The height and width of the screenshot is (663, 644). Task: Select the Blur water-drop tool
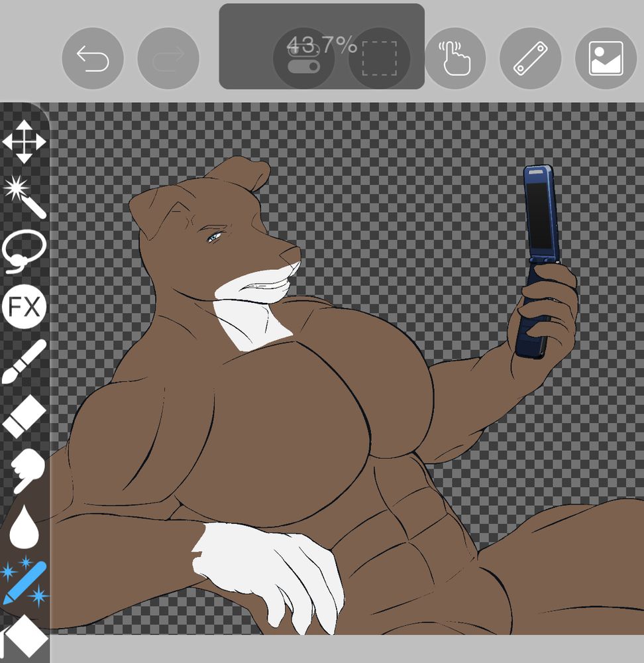(x=24, y=526)
